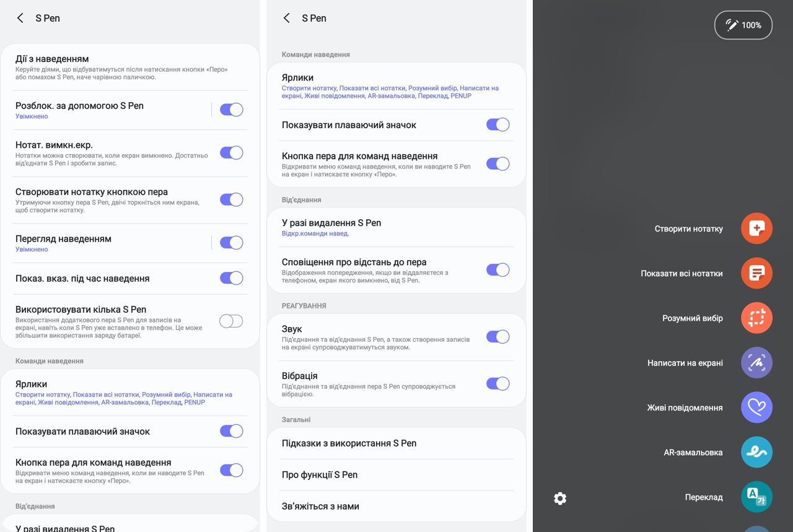Toggle Кнопка пера для команд наведення on the middle screen
This screenshot has height=532, width=793.
click(498, 164)
